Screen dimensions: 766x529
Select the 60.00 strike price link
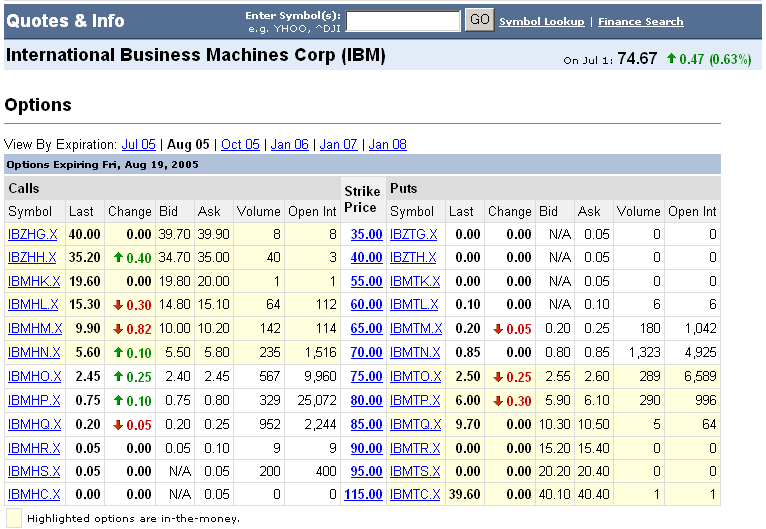[x=366, y=304]
